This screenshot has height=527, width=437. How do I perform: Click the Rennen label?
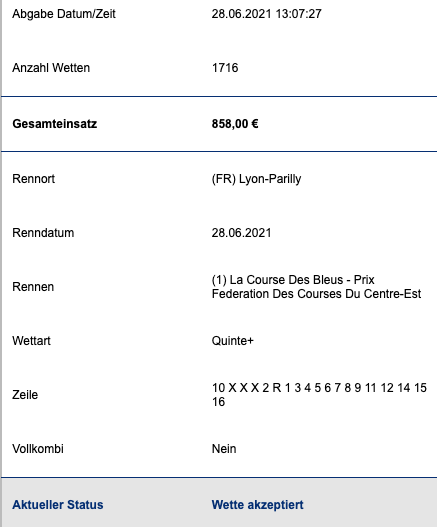[33, 287]
